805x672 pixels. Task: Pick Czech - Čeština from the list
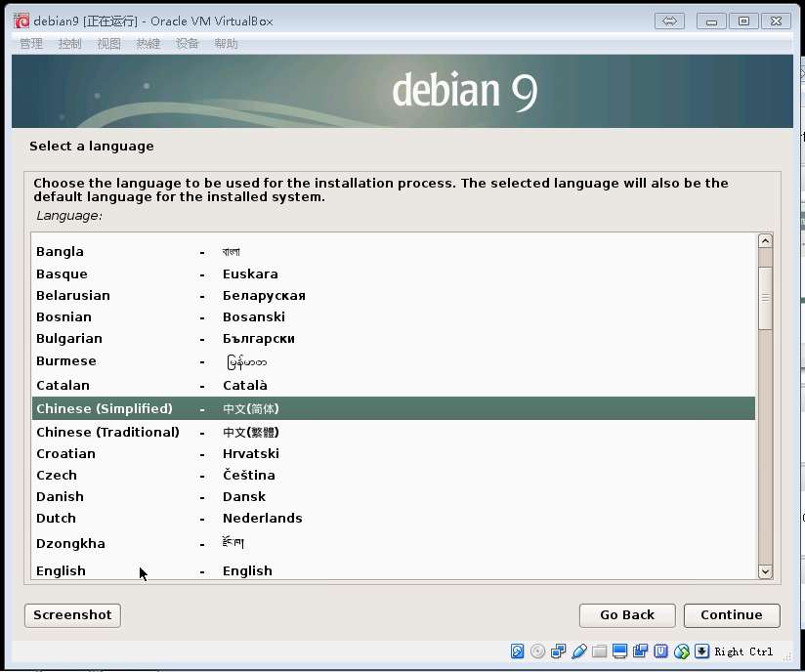click(x=394, y=475)
